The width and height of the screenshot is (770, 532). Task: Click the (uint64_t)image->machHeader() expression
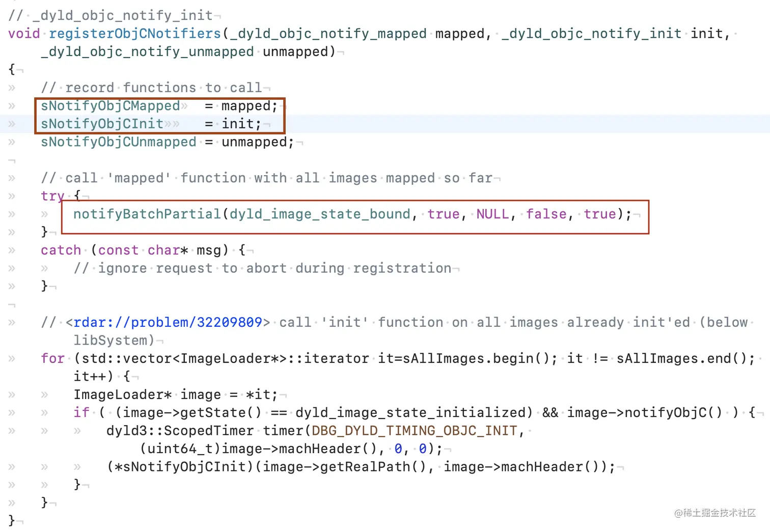[258, 449]
